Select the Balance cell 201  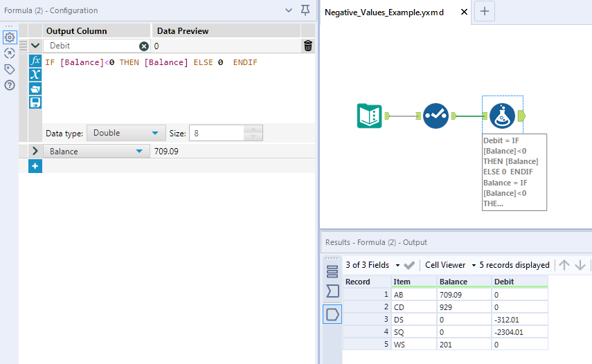tap(464, 345)
